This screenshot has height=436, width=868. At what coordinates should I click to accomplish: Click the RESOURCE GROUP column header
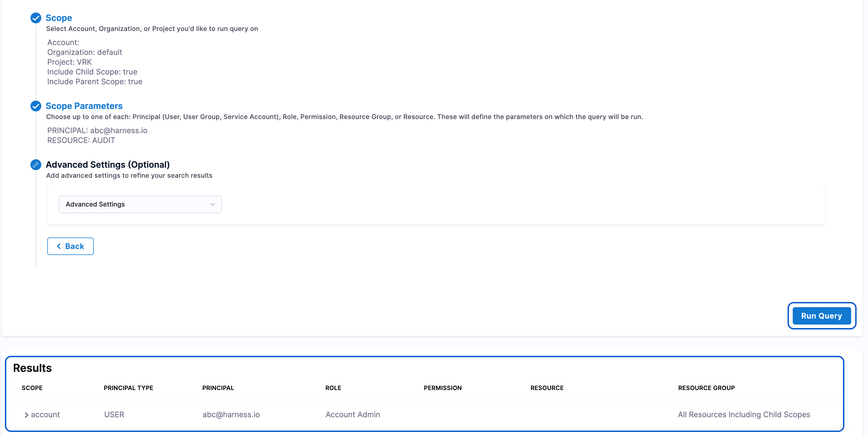(706, 388)
